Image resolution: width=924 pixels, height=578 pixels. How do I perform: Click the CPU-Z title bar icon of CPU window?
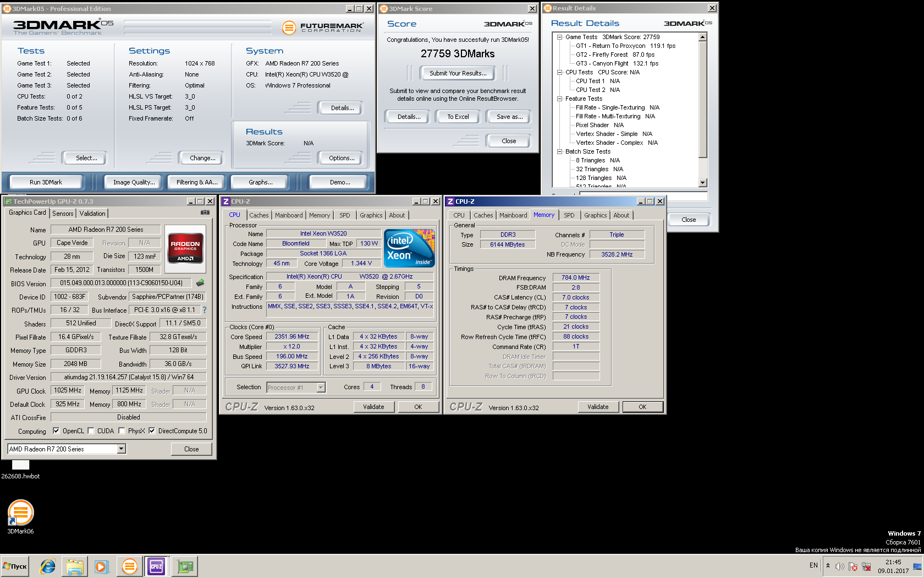click(226, 201)
